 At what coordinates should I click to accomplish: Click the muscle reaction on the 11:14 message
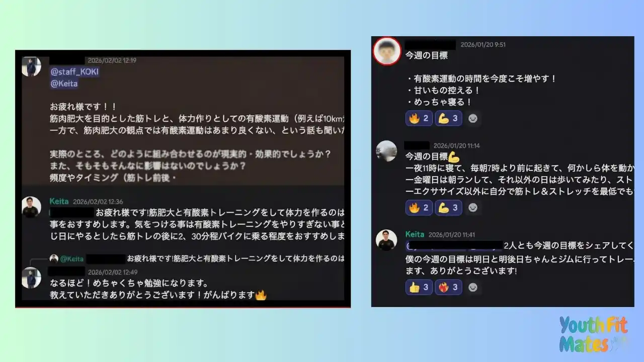coord(448,208)
